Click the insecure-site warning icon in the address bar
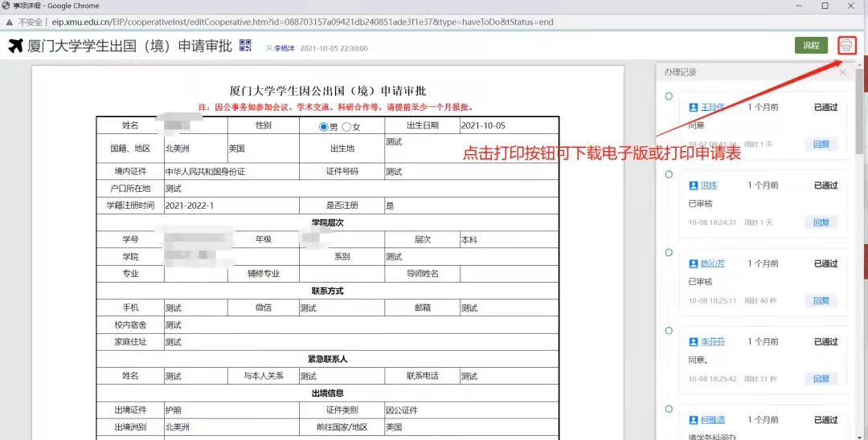This screenshot has width=868, height=440. 11,22
